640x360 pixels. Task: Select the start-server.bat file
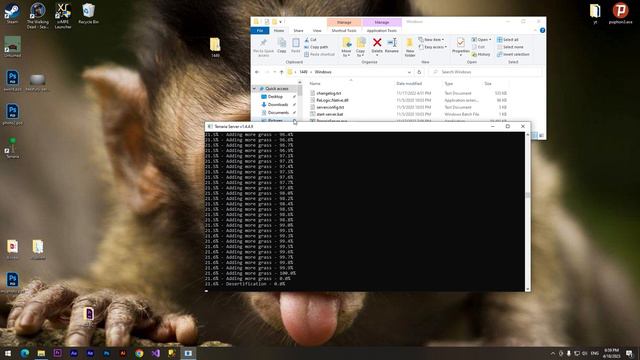(x=330, y=114)
